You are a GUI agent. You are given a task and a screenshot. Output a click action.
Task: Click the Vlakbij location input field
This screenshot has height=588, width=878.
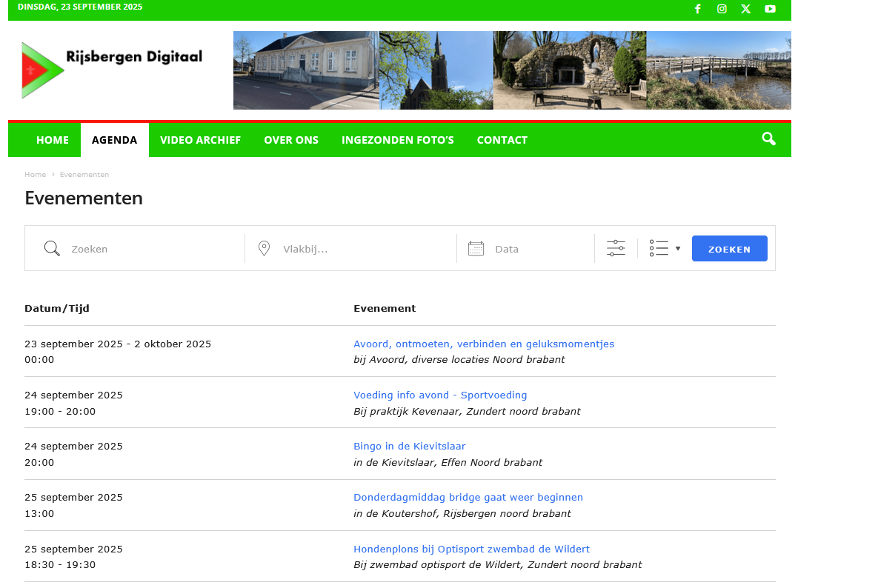pos(363,249)
